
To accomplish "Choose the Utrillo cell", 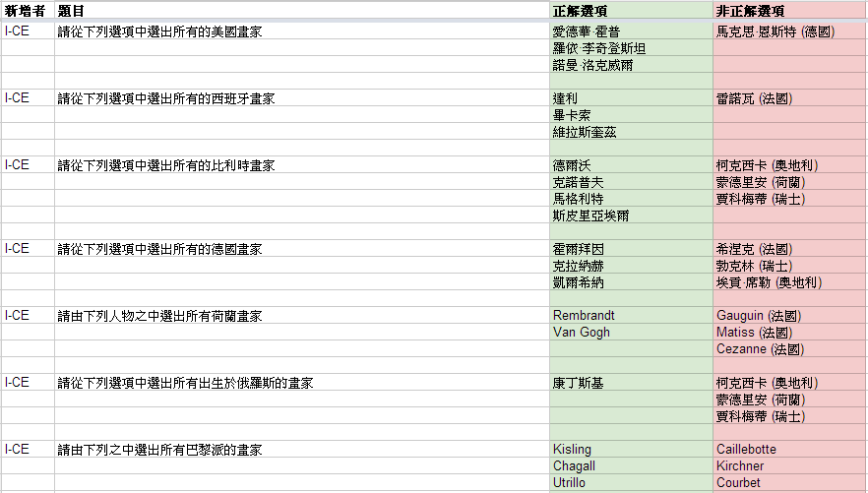I will pyautogui.click(x=631, y=483).
